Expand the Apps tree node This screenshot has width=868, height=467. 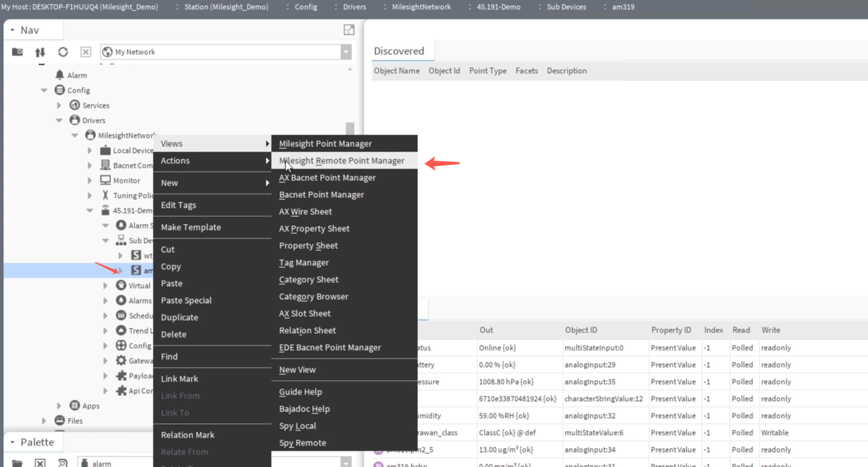pyautogui.click(x=59, y=406)
